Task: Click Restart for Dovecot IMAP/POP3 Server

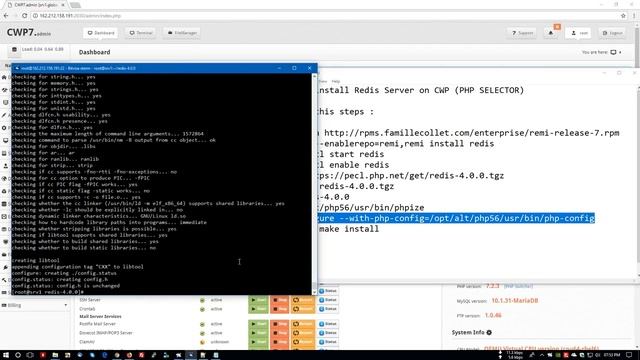Action: (303, 333)
